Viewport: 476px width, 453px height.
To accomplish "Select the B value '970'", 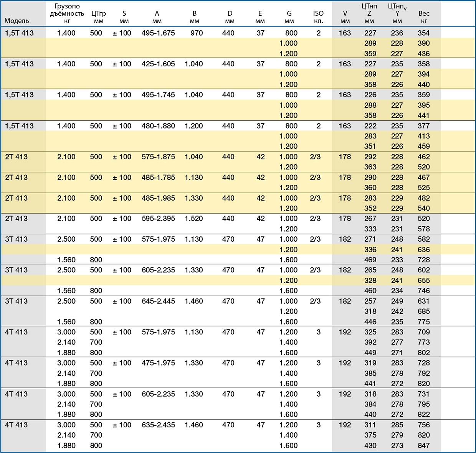I will tap(197, 33).
